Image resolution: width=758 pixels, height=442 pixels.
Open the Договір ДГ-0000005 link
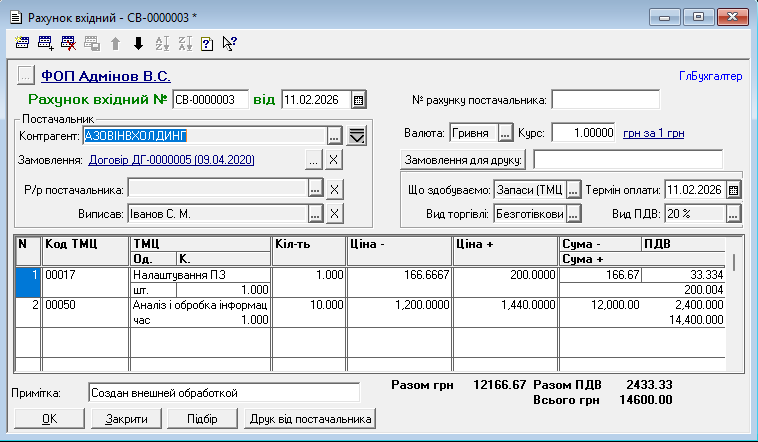click(171, 160)
